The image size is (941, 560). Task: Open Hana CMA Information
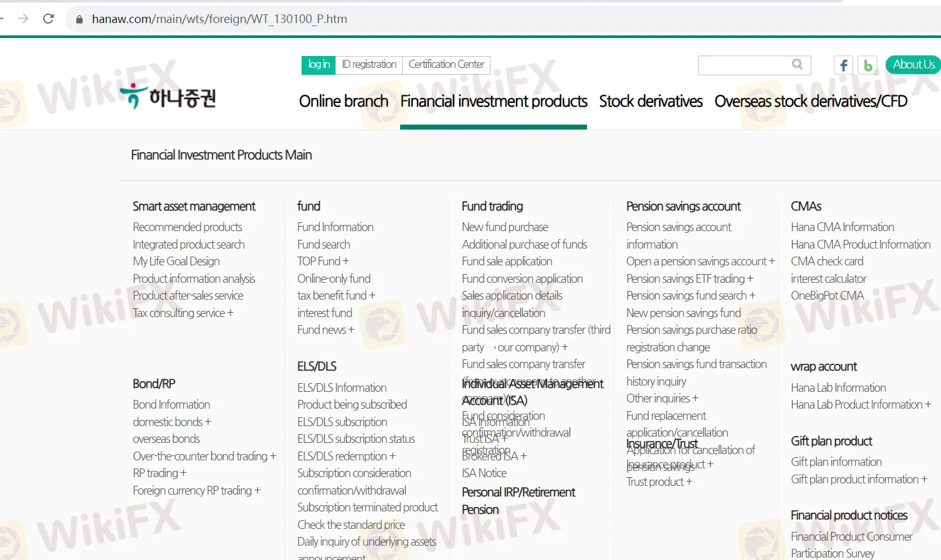tap(842, 227)
